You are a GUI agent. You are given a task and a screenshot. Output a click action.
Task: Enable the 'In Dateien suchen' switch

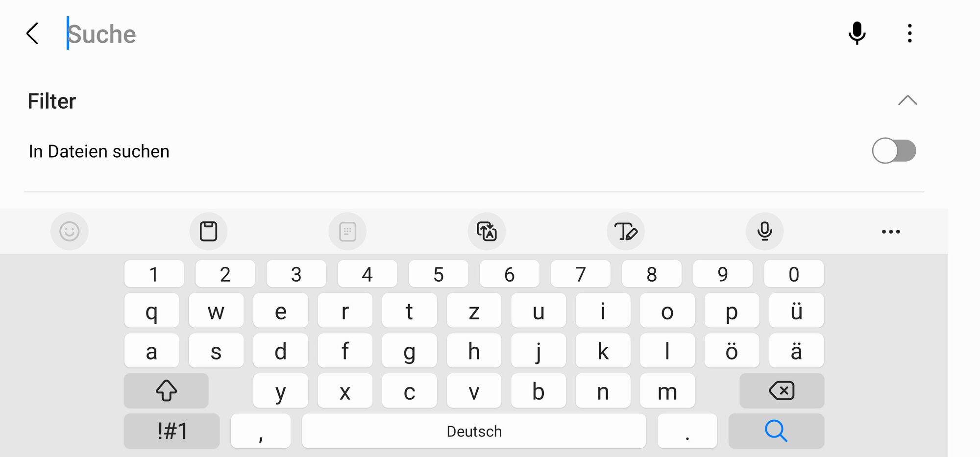click(894, 151)
